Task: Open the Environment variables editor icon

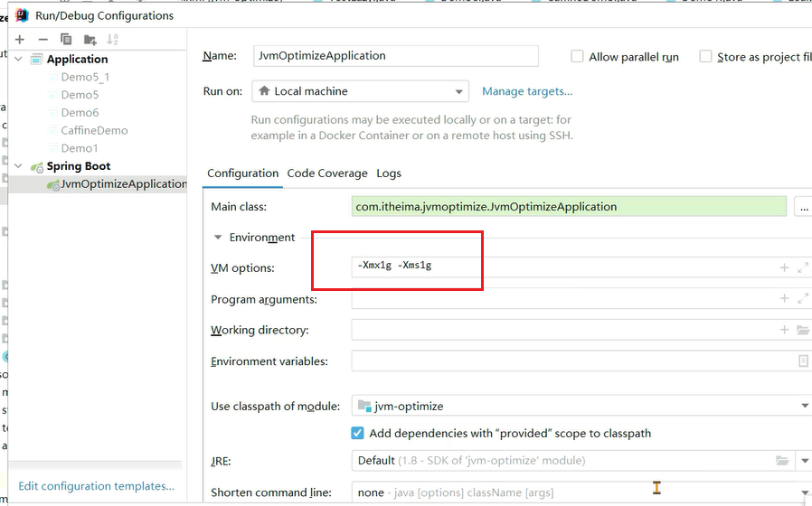Action: [803, 361]
